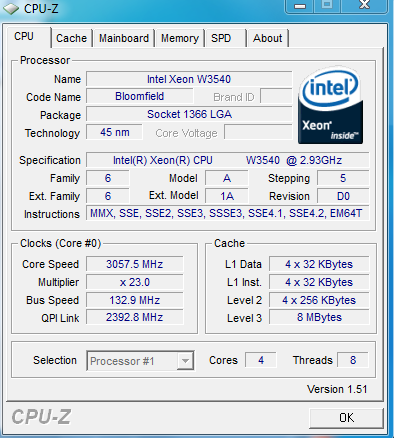This screenshot has height=438, width=394.
Task: Go to the SPD tab
Action: pos(226,38)
